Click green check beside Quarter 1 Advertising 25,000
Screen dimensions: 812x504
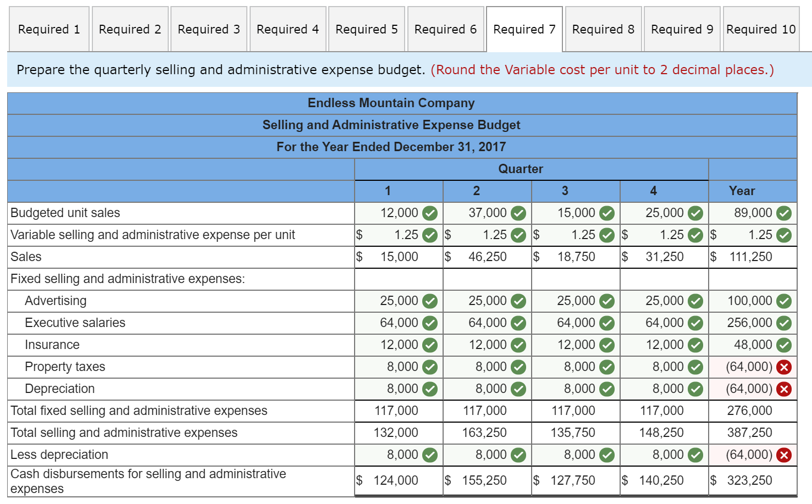pyautogui.click(x=430, y=301)
